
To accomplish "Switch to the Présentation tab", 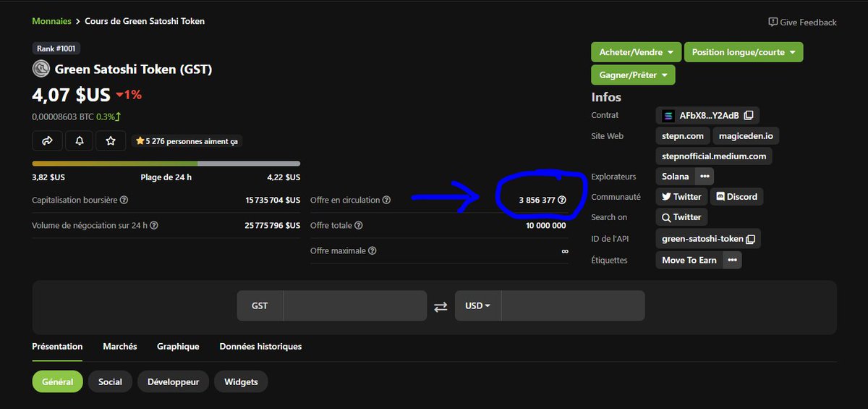I will [57, 347].
